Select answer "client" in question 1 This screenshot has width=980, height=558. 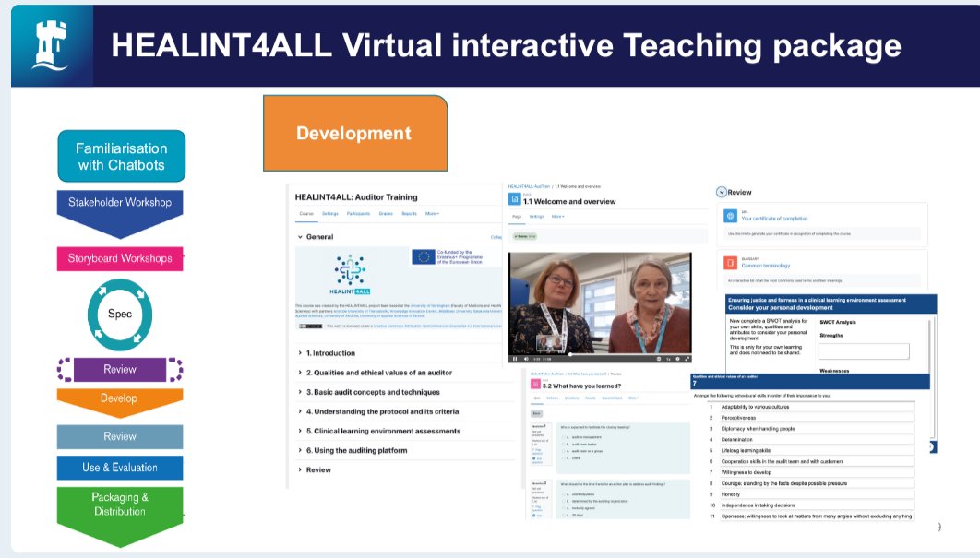pos(571,457)
